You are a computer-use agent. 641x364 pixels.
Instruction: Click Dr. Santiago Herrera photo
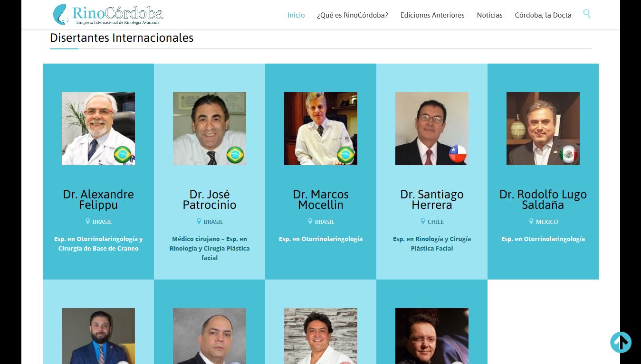[x=432, y=129]
